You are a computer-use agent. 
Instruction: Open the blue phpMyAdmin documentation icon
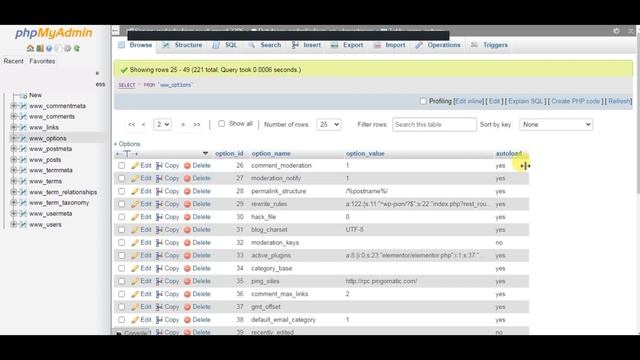(x=49, y=48)
